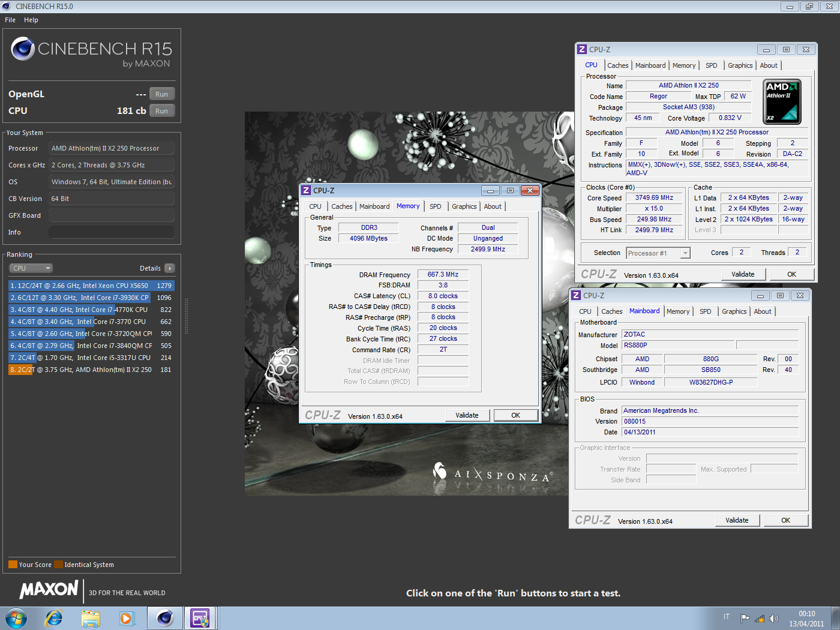Click the Core Voltage value 0.832 V
Image resolution: width=840 pixels, height=630 pixels.
coord(730,118)
